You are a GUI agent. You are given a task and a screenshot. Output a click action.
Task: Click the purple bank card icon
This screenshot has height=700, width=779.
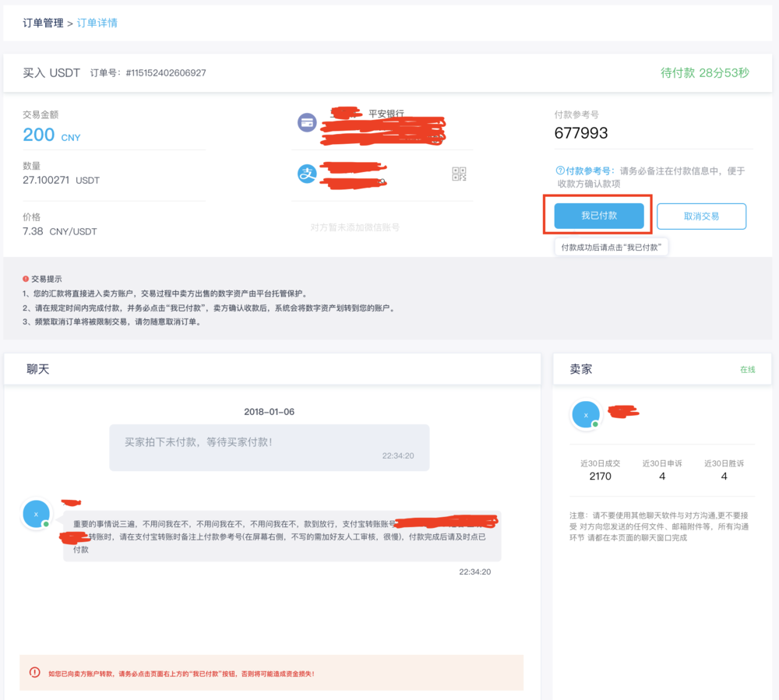(x=307, y=123)
